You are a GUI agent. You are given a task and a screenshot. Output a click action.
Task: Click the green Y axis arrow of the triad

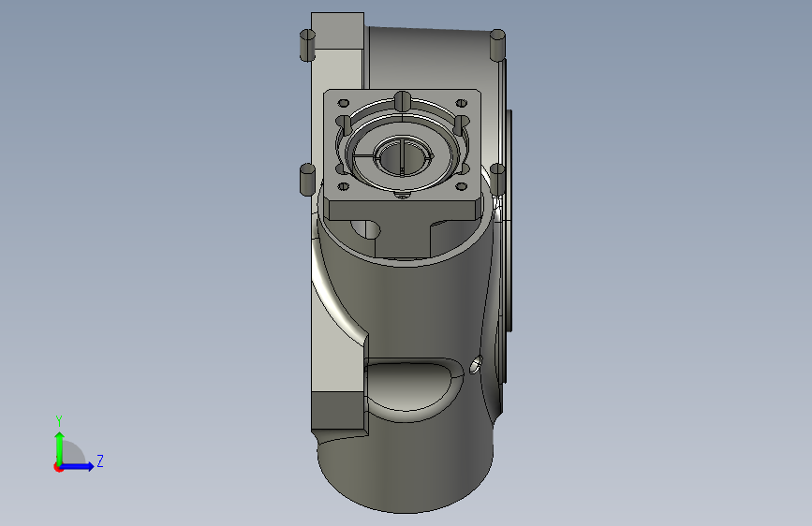(x=60, y=448)
